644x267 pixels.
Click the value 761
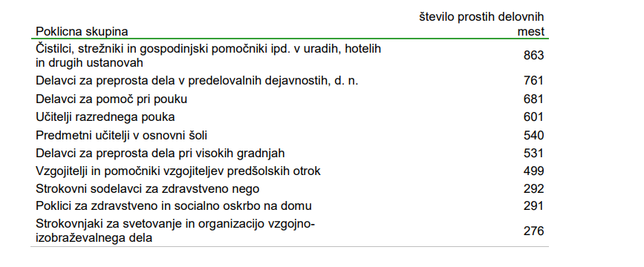(x=533, y=81)
